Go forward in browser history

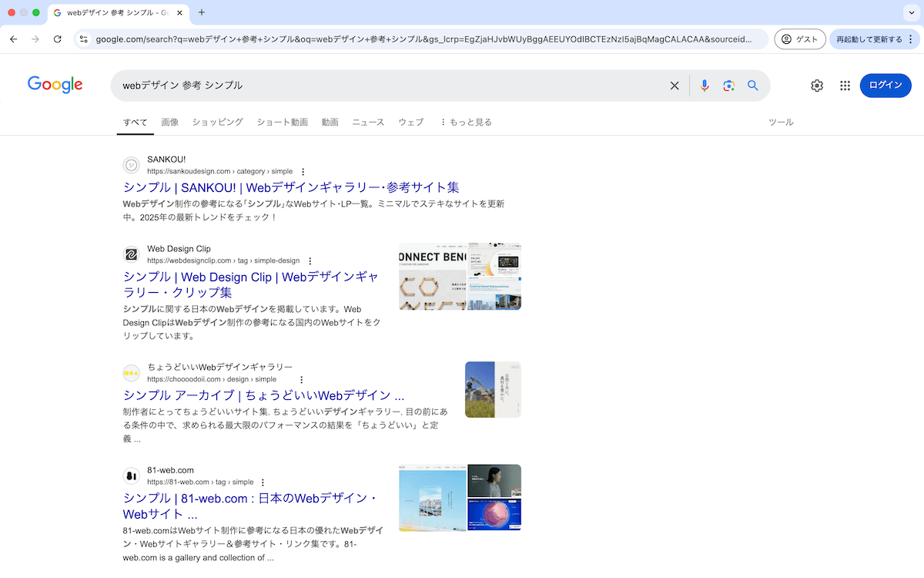pos(35,39)
